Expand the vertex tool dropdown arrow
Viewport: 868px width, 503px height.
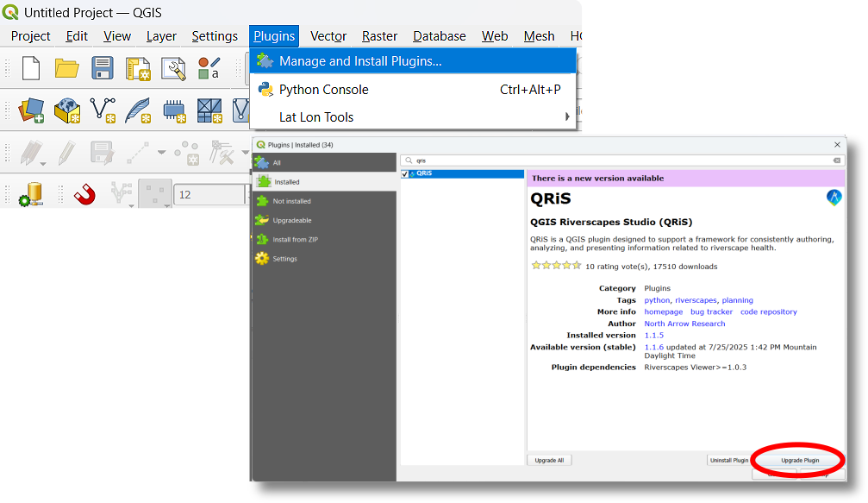246,153
